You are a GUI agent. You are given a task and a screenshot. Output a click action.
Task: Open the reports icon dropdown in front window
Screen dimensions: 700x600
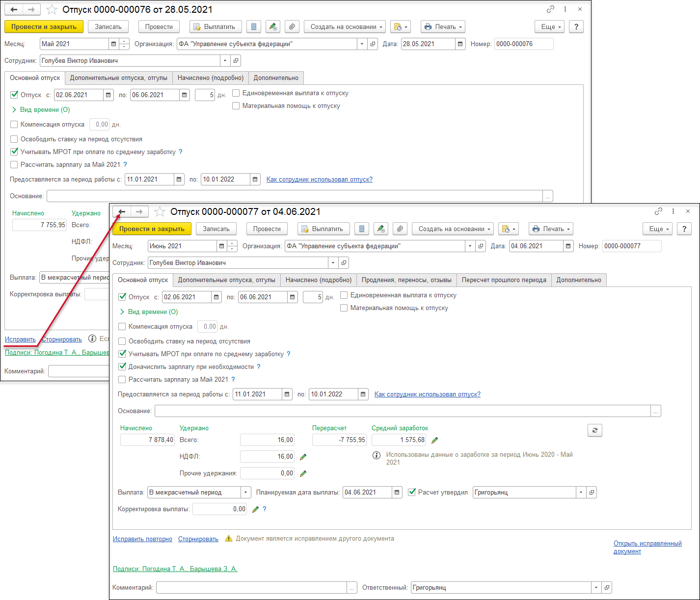pos(509,229)
